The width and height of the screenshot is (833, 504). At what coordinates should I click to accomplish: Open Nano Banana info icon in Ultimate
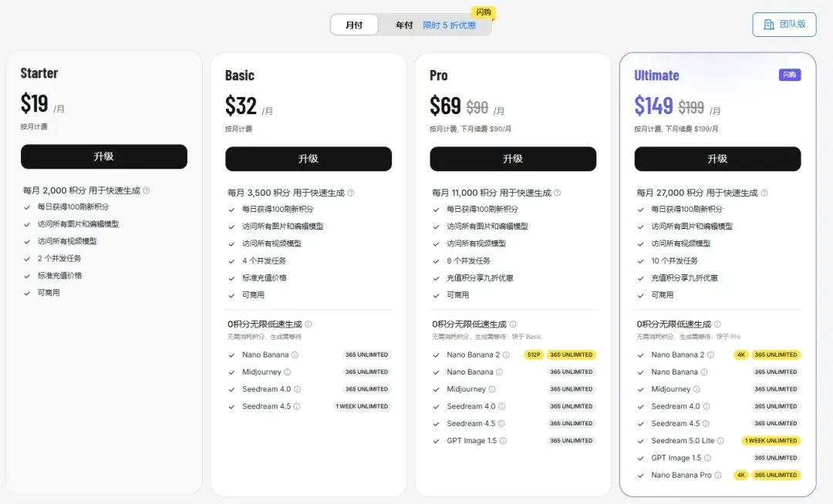coord(704,372)
